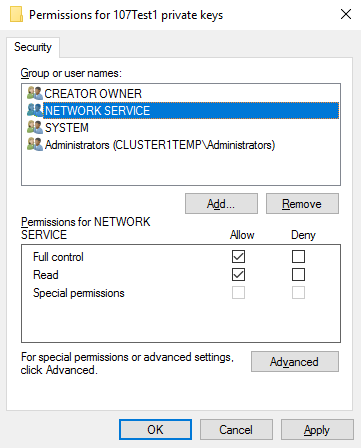Confirm with the OK button
Viewport: 361px width, 448px height.
point(155,429)
